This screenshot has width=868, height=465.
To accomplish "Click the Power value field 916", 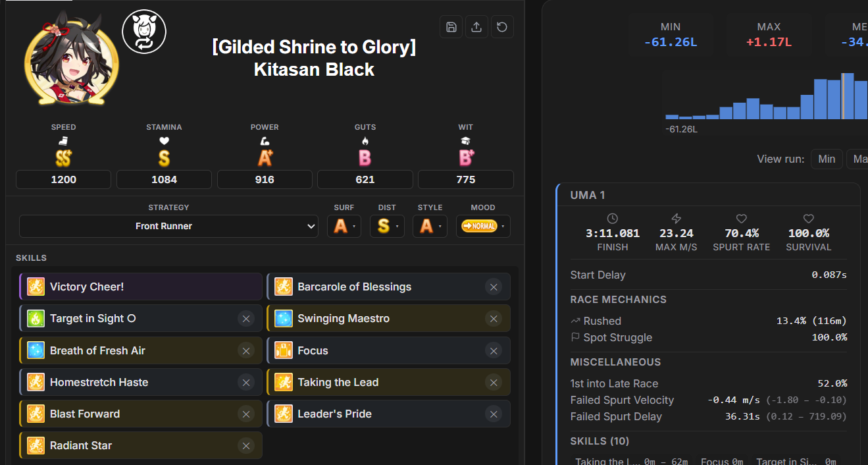I will tap(265, 179).
